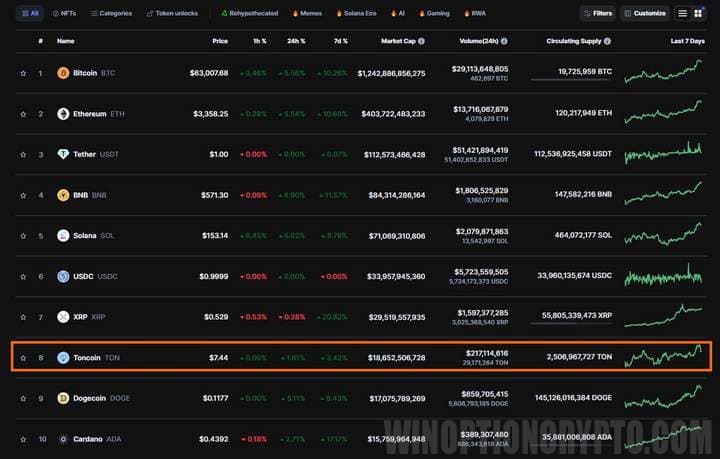The image size is (720, 459).
Task: Switch to the Categories tab
Action: pyautogui.click(x=111, y=13)
